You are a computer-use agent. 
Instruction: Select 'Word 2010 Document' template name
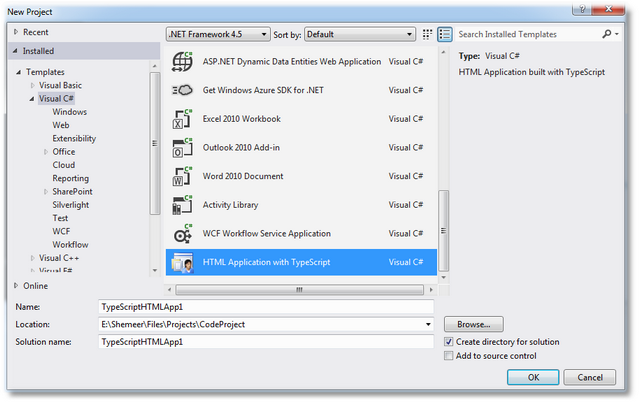coord(243,176)
